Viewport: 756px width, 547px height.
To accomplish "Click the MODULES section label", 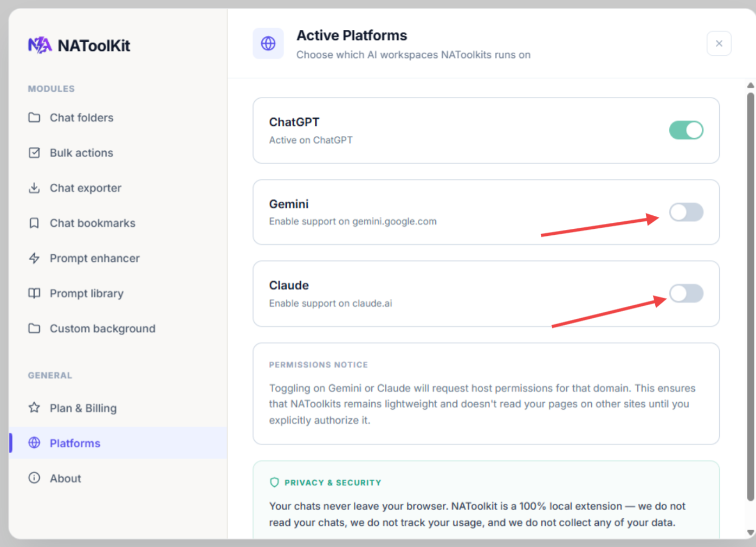I will pos(51,88).
